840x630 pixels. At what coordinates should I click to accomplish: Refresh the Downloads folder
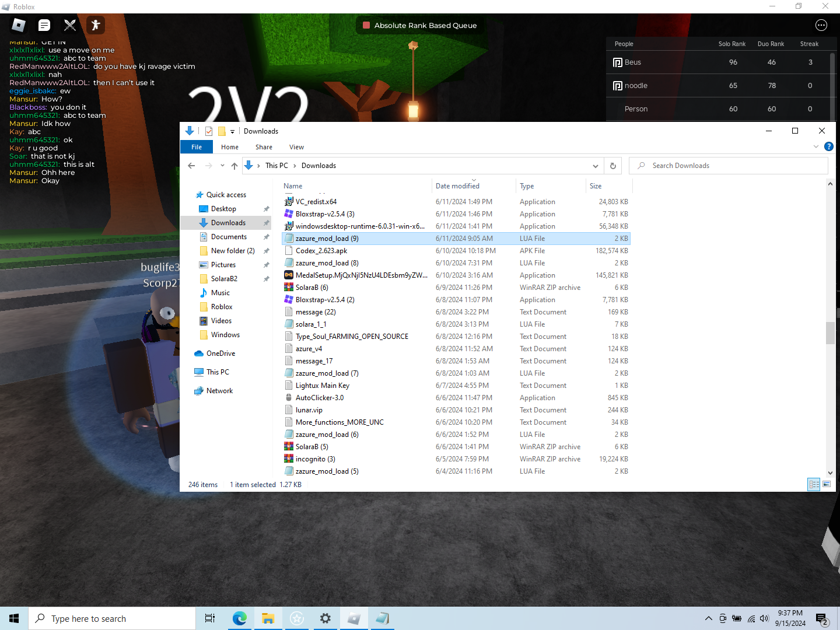(613, 166)
